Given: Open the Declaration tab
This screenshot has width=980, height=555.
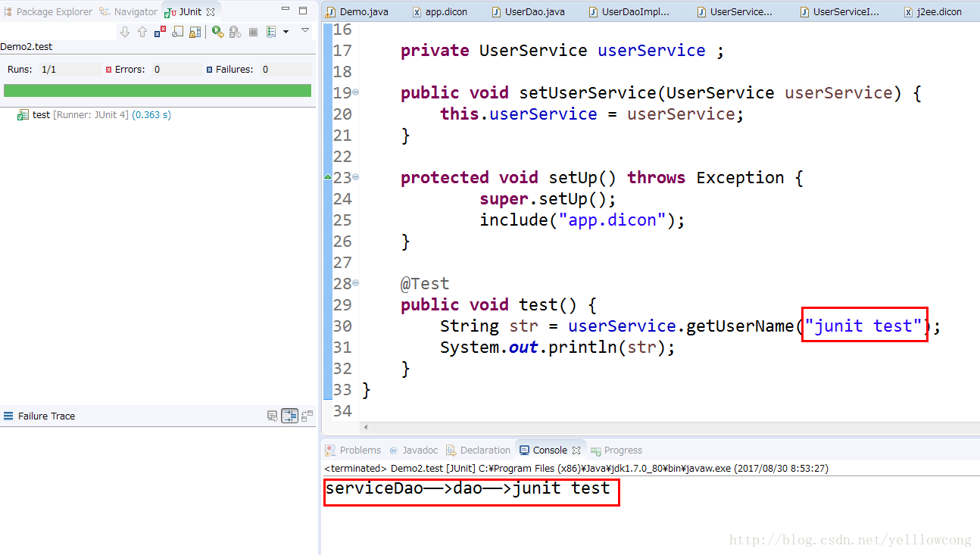Looking at the screenshot, I should tap(478, 450).
